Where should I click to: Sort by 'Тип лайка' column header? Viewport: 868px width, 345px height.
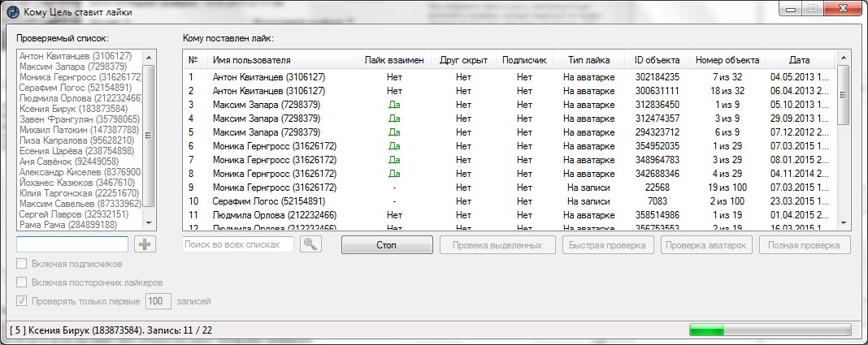pos(588,60)
